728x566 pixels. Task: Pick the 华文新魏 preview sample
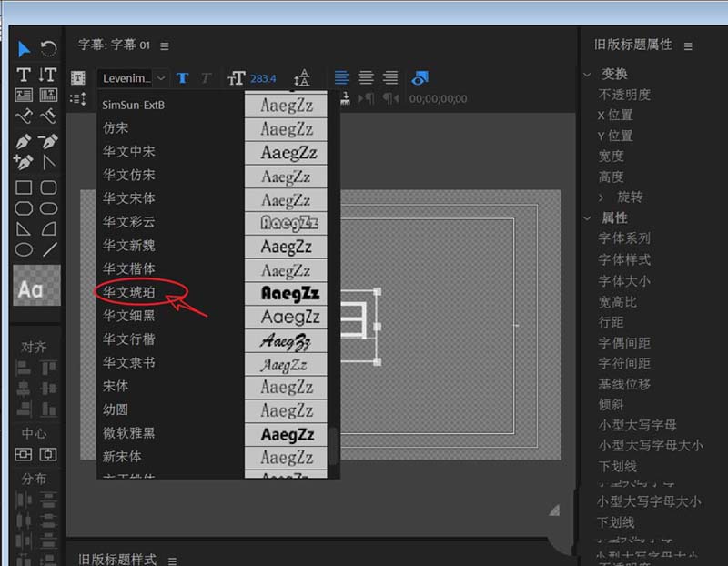[286, 247]
